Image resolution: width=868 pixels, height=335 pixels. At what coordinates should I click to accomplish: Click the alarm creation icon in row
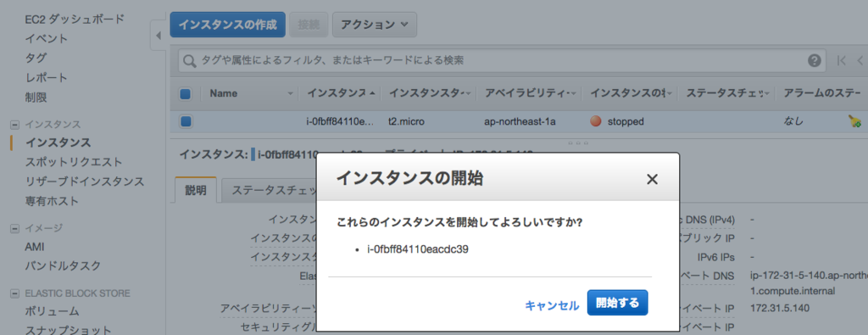pos(854,121)
